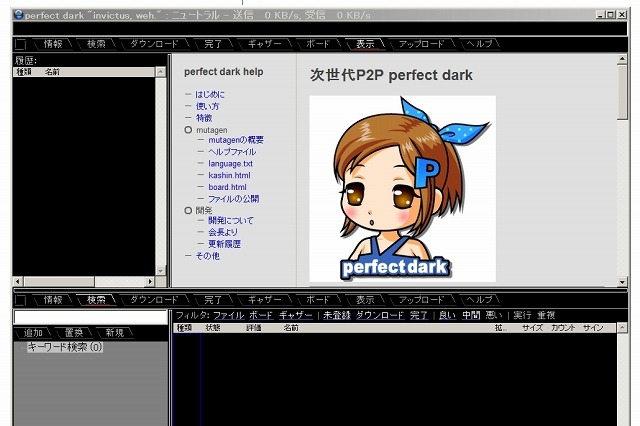Toggle the 重複 filter
Viewport: 640px width, 426px height.
[546, 315]
